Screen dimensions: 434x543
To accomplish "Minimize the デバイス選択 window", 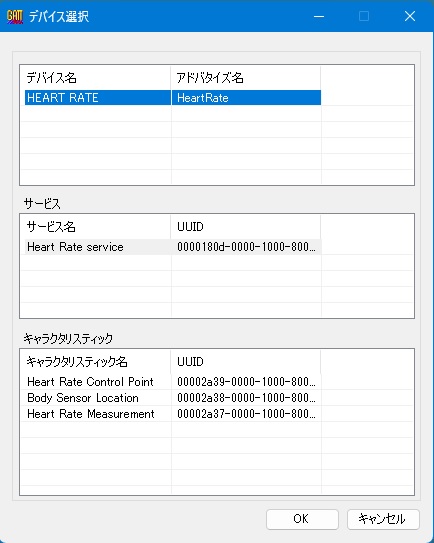I will point(319,16).
